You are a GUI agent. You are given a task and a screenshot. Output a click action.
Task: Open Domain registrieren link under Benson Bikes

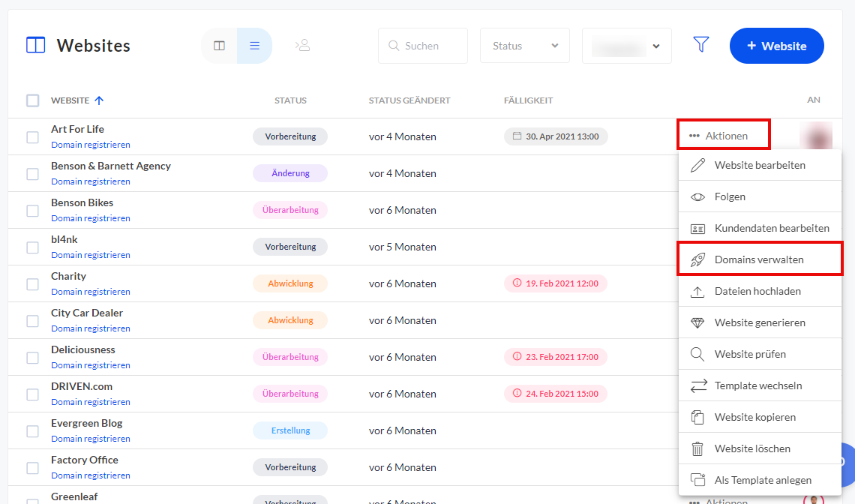coord(91,218)
